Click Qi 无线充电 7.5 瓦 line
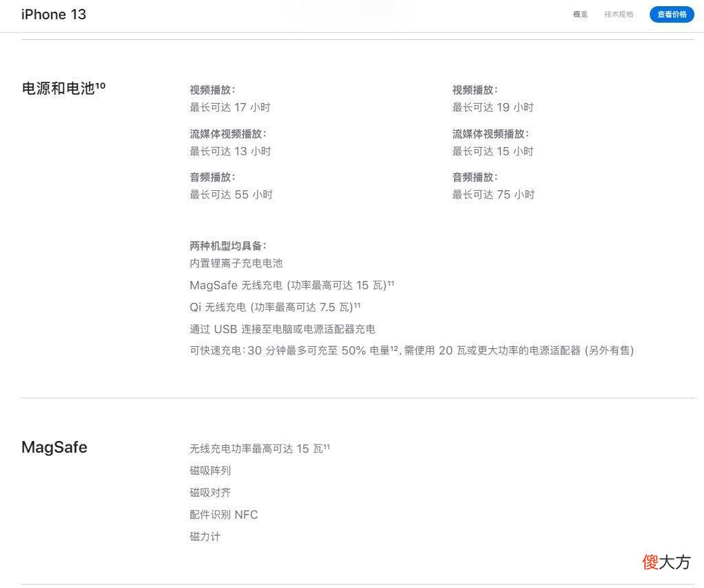Image resolution: width=704 pixels, height=588 pixels. 275,307
